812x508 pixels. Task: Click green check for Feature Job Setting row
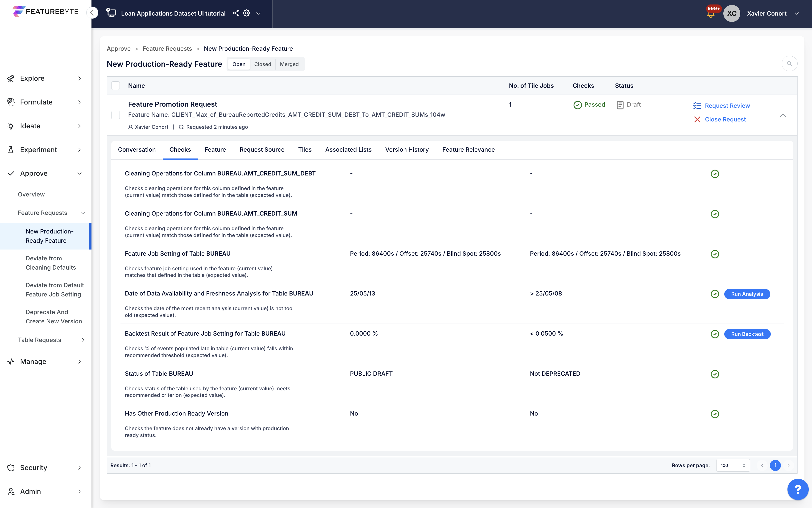point(715,254)
